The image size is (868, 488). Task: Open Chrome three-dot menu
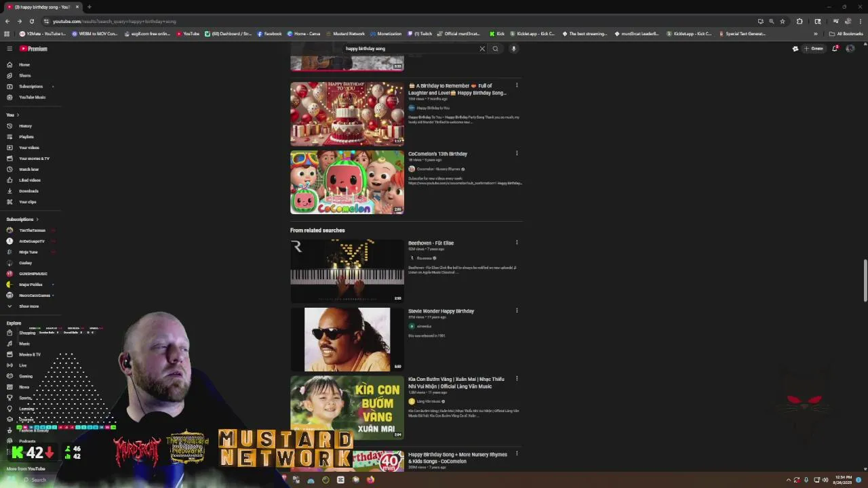click(x=860, y=21)
